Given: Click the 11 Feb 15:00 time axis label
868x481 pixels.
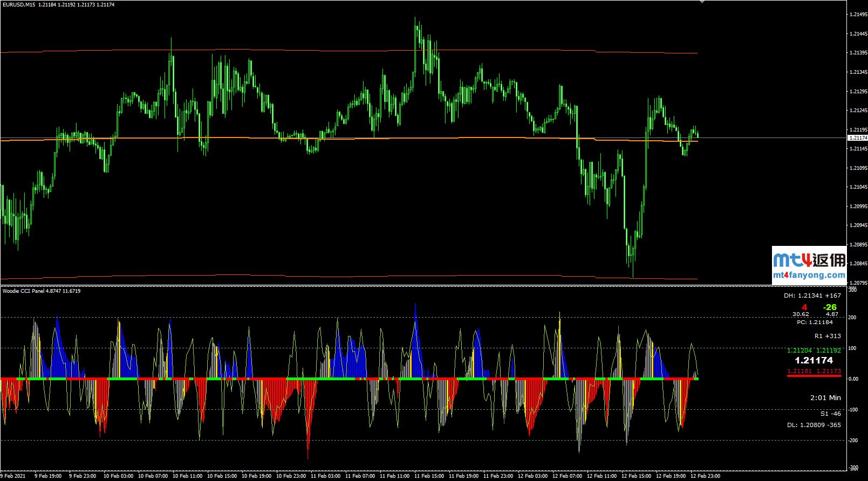Looking at the screenshot, I should [x=430, y=476].
